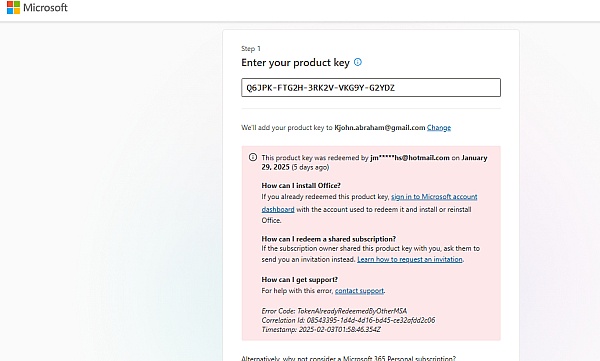The height and width of the screenshot is (361, 600).
Task: Click the How can I get support heading
Action: coord(300,279)
